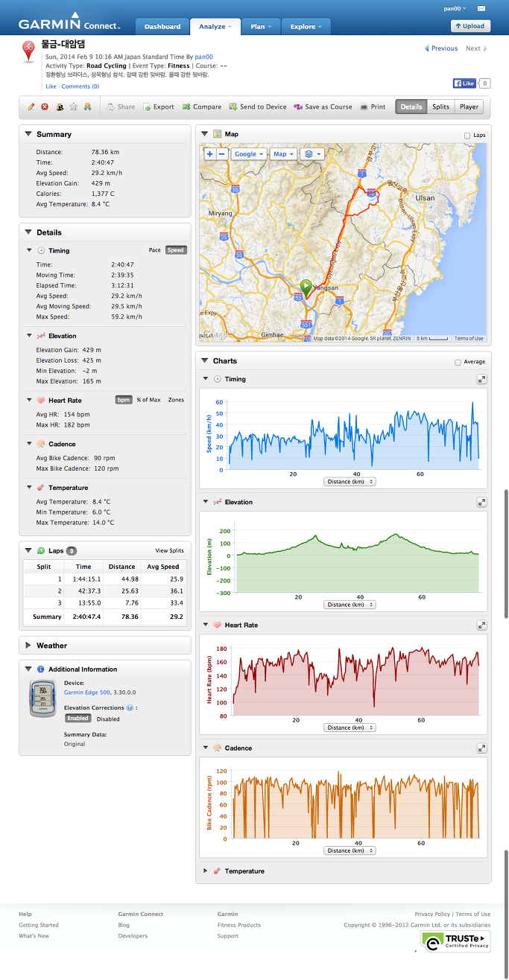This screenshot has width=509, height=980.
Task: Expand the Weather panel
Action: tap(28, 646)
